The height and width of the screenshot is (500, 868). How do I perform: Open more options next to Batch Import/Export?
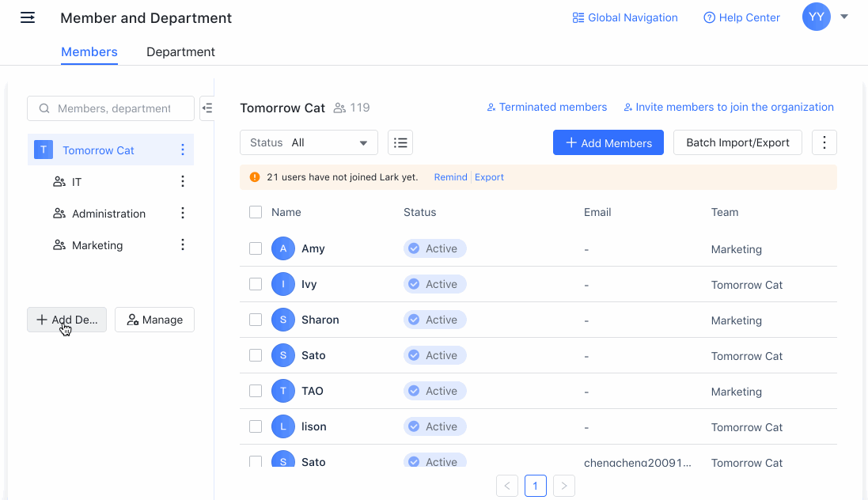click(x=824, y=142)
